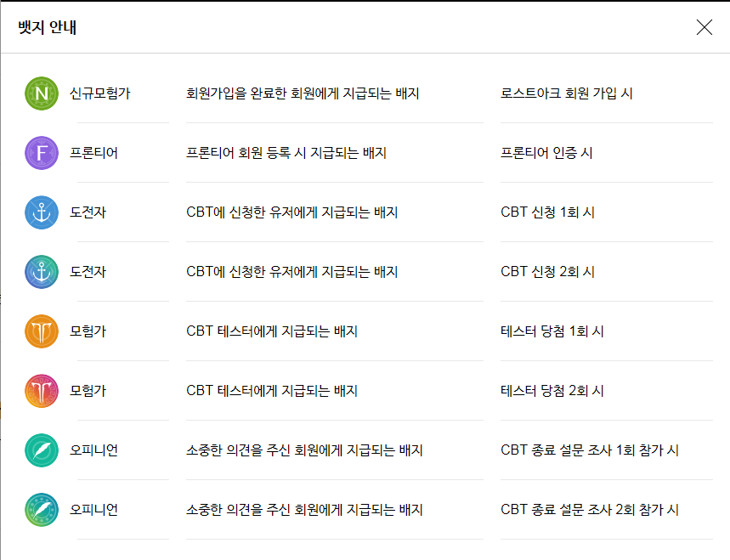Select feather 오피니언 badge for 설문 조사 1회
The height and width of the screenshot is (560, 730).
point(42,450)
